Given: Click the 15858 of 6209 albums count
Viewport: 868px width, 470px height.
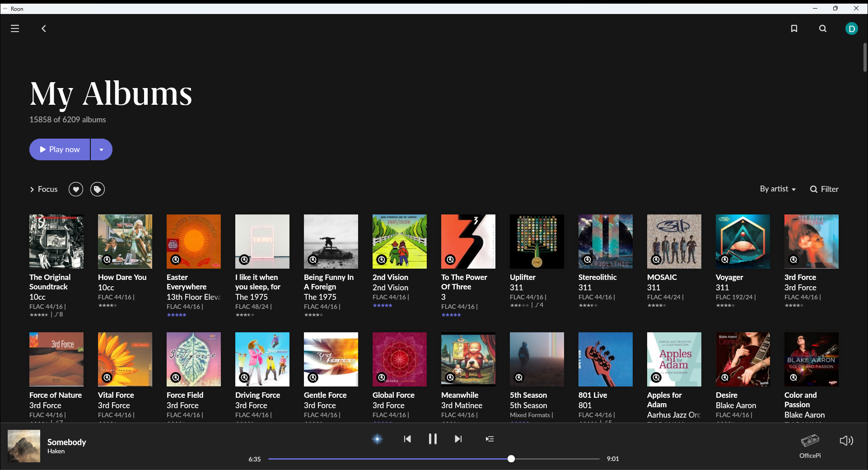Looking at the screenshot, I should (68, 120).
